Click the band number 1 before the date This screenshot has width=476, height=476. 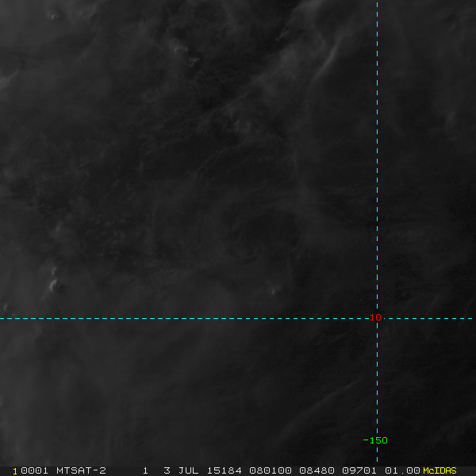[x=146, y=470]
